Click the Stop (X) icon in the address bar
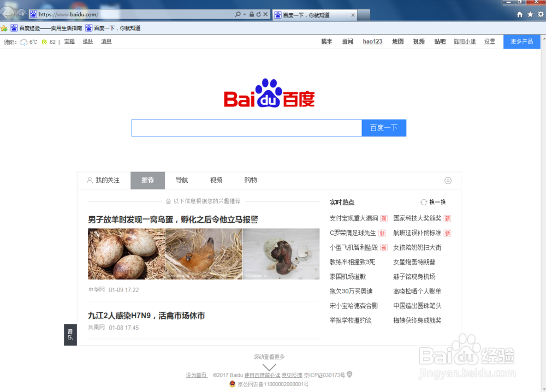The width and height of the screenshot is (546, 392). (x=266, y=15)
